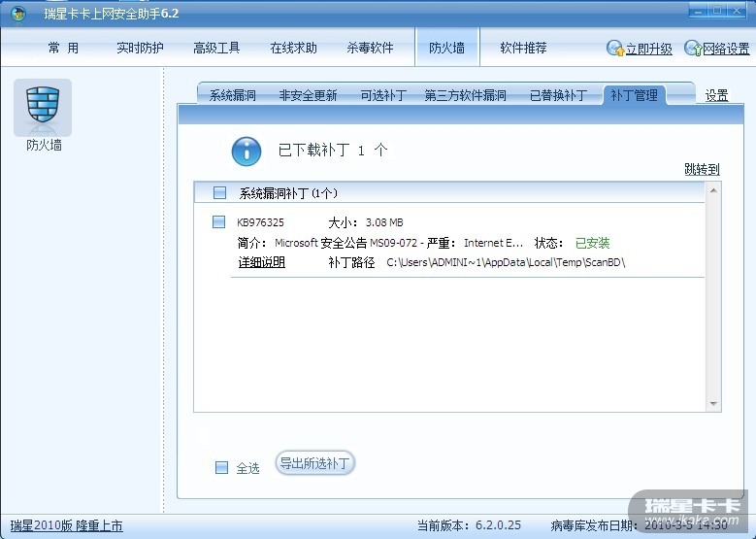Switch to 系统漏洞 sub-tab

click(x=232, y=95)
